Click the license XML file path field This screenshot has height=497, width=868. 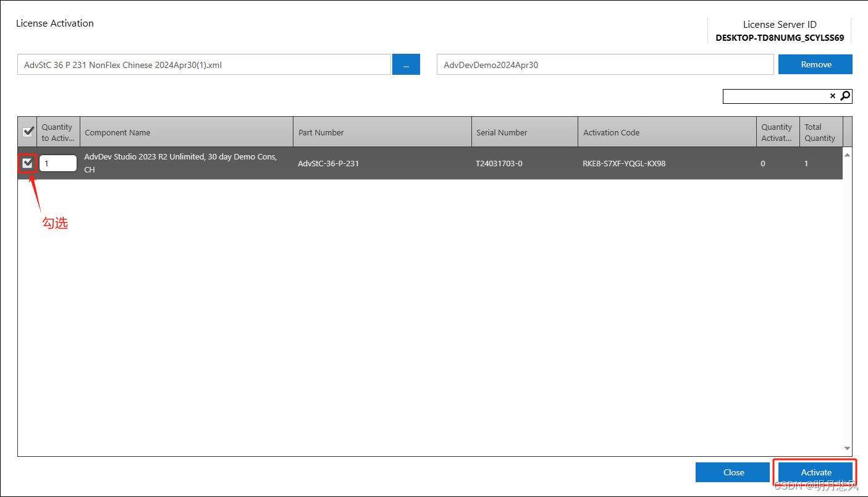click(x=204, y=64)
